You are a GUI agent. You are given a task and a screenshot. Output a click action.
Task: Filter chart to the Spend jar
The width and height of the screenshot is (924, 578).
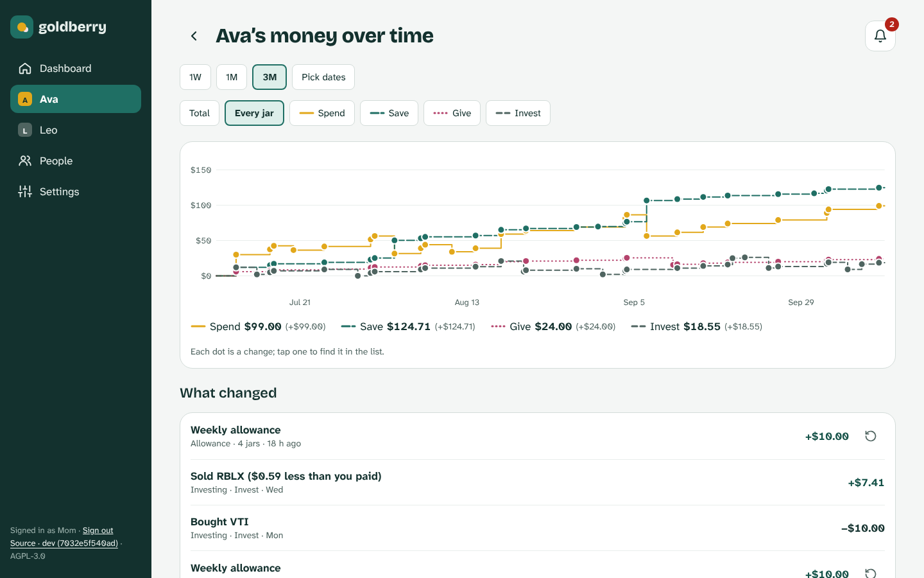322,113
